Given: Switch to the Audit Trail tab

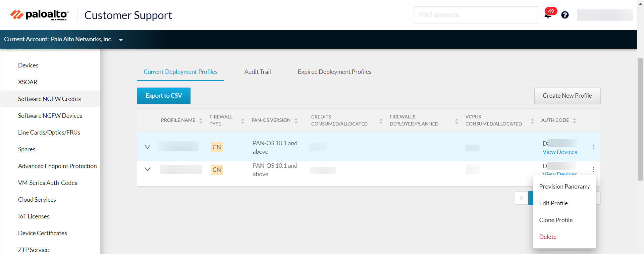Looking at the screenshot, I should tap(257, 72).
